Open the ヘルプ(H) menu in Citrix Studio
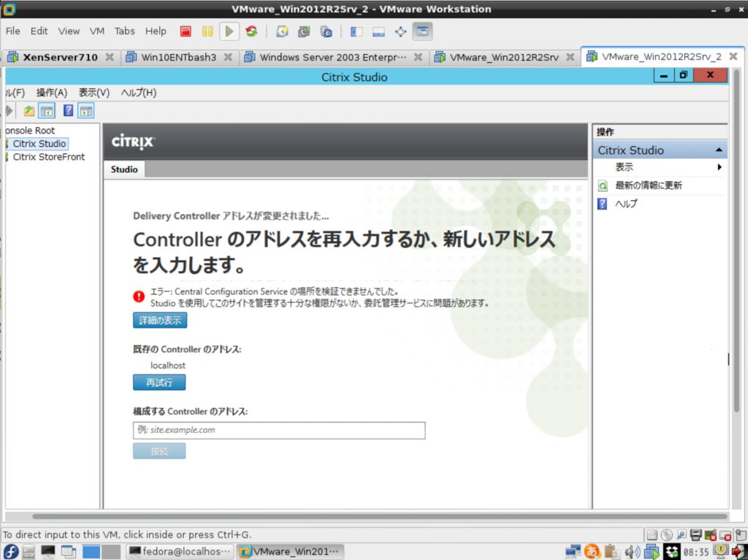Screen dimensions: 748x560 [139, 93]
